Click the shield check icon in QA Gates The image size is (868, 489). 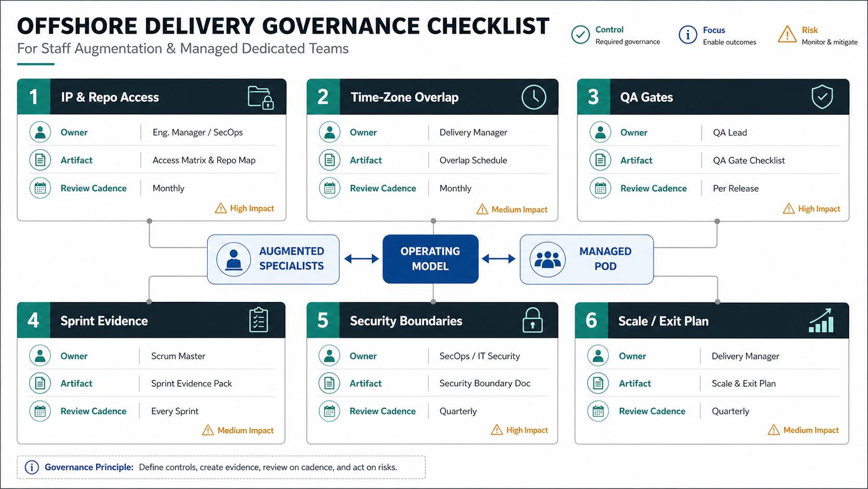[822, 97]
